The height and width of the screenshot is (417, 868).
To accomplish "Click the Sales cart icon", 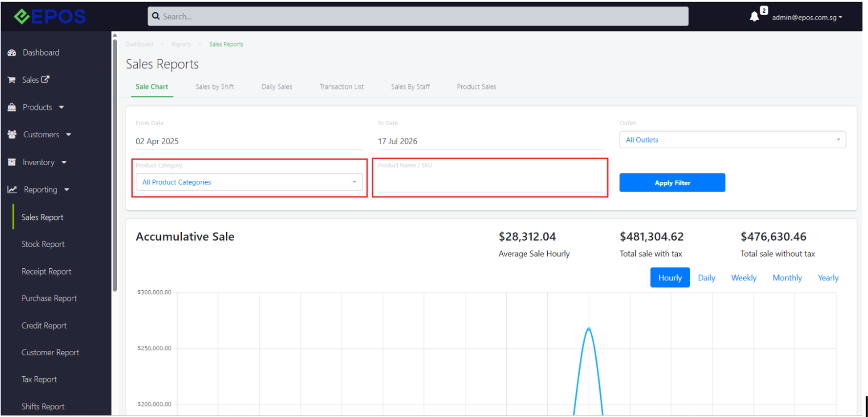I will (12, 80).
